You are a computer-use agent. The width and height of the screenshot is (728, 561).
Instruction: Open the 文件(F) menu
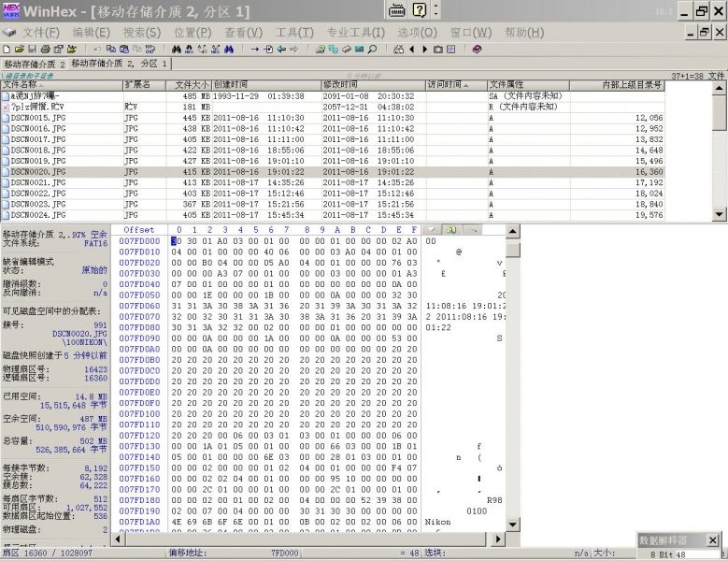click(x=40, y=32)
